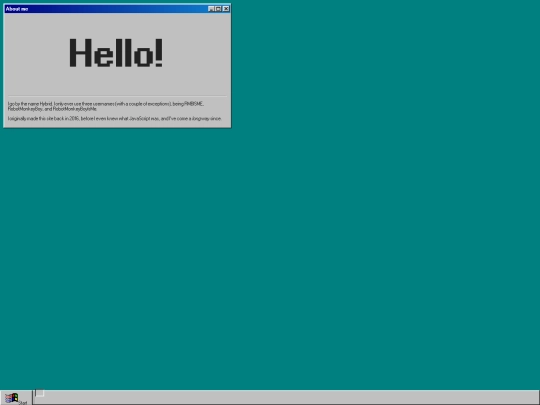
Task: Click the paragraph beginning "I go by the name"
Action: 106,106
